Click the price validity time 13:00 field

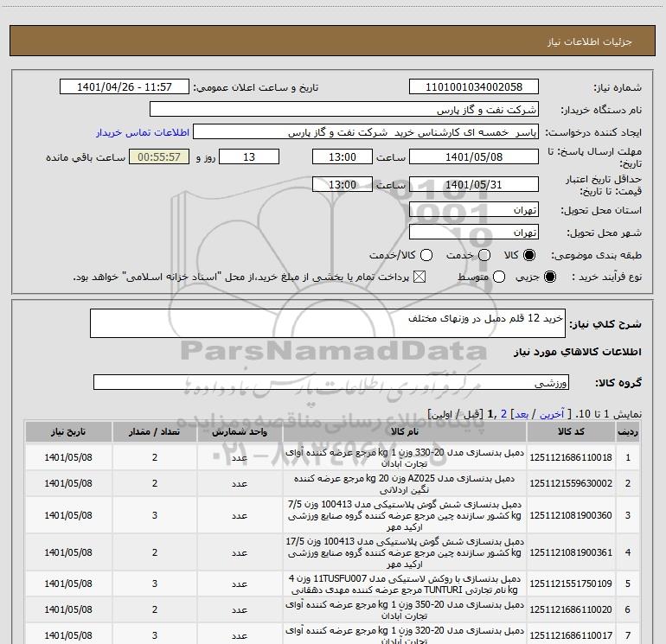click(343, 184)
